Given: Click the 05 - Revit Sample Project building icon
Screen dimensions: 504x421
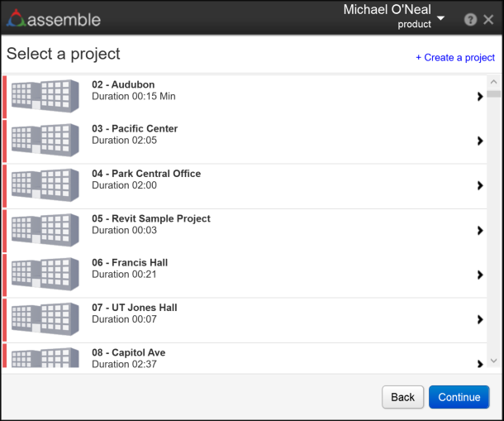Looking at the screenshot, I should click(45, 230).
